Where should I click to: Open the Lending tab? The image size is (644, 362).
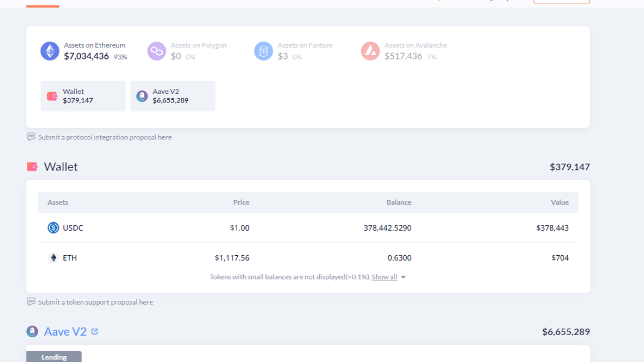point(54,357)
